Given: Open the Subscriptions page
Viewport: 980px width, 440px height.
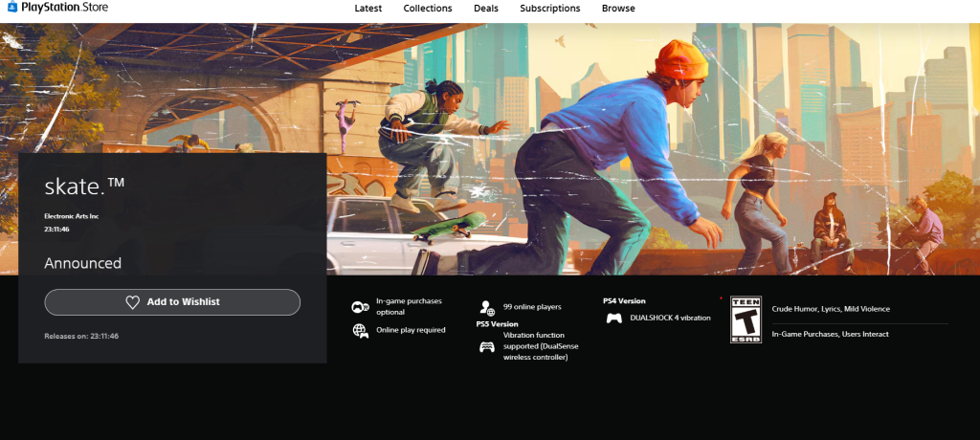Looking at the screenshot, I should pos(550,8).
